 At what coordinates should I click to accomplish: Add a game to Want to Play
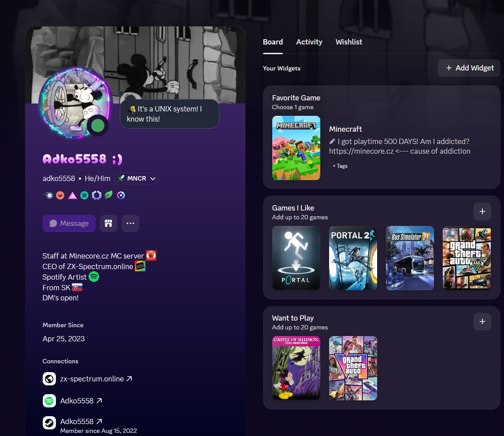[482, 321]
